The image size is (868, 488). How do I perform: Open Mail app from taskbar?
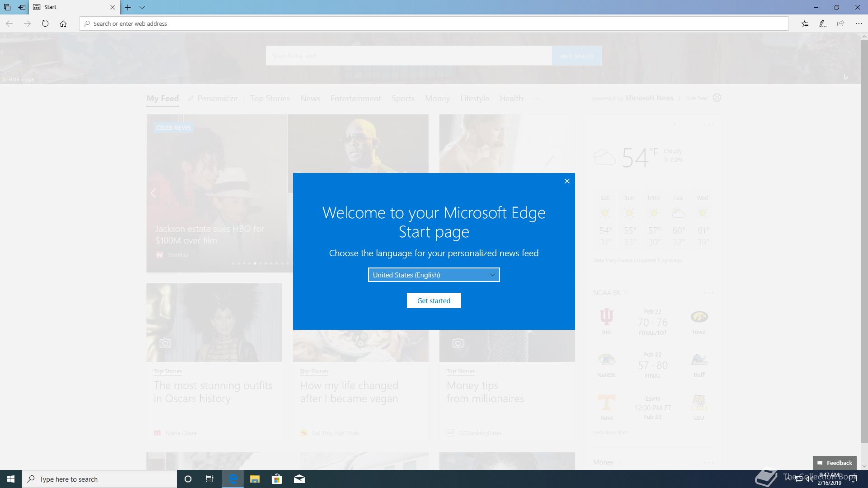pyautogui.click(x=299, y=479)
